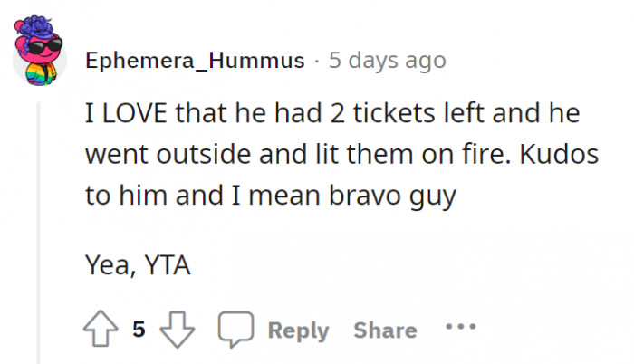Open the three-dot more options menu

[460, 327]
